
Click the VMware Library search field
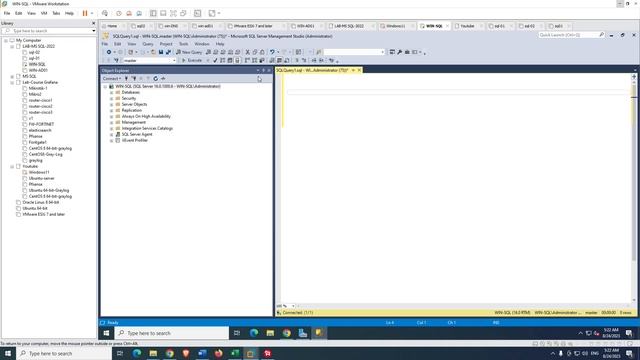point(49,31)
